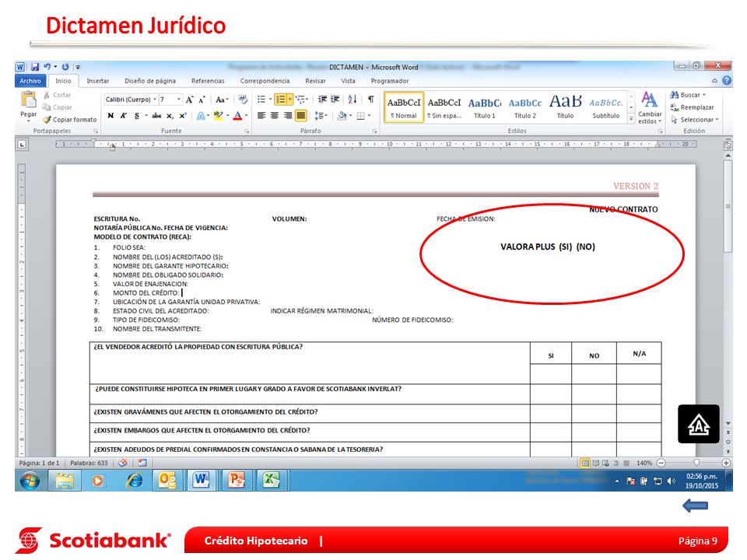Toggle strikethrough abc formatting
This screenshot has height=560, width=747.
click(156, 115)
